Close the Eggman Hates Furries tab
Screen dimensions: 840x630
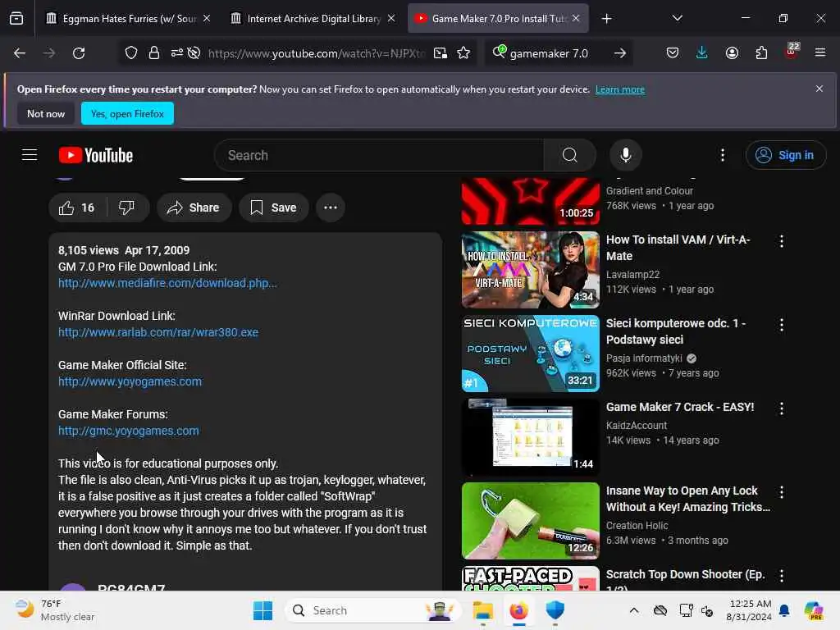tap(207, 18)
